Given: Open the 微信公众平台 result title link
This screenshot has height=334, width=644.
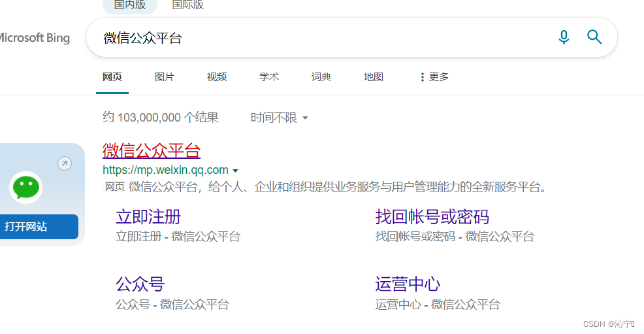Looking at the screenshot, I should [152, 151].
